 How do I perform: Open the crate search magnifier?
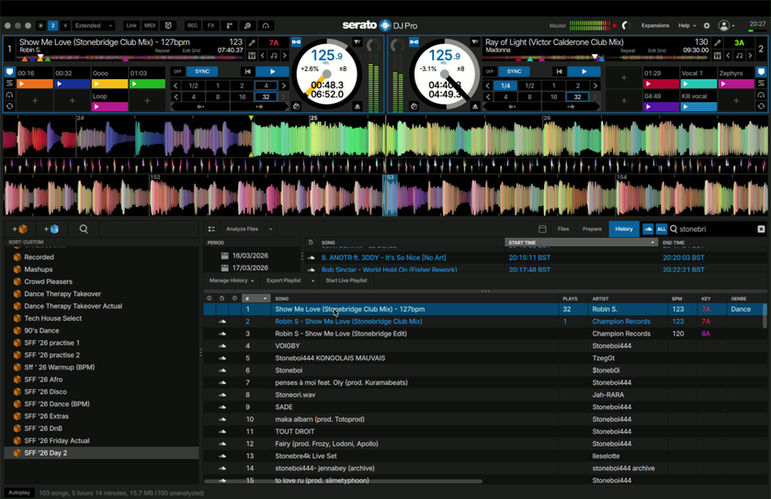coord(84,229)
